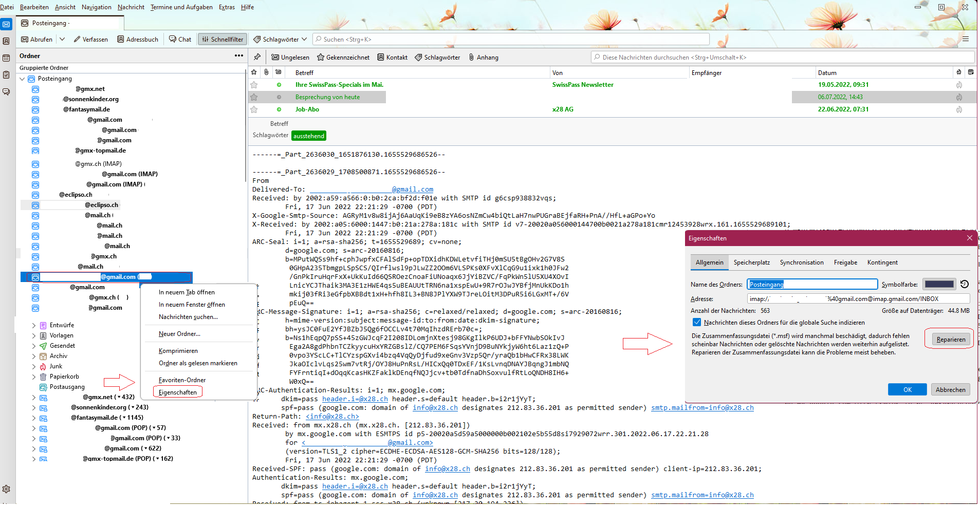This screenshot has width=980, height=507.
Task: Open the calendar icon in sidebar
Action: 6,58
